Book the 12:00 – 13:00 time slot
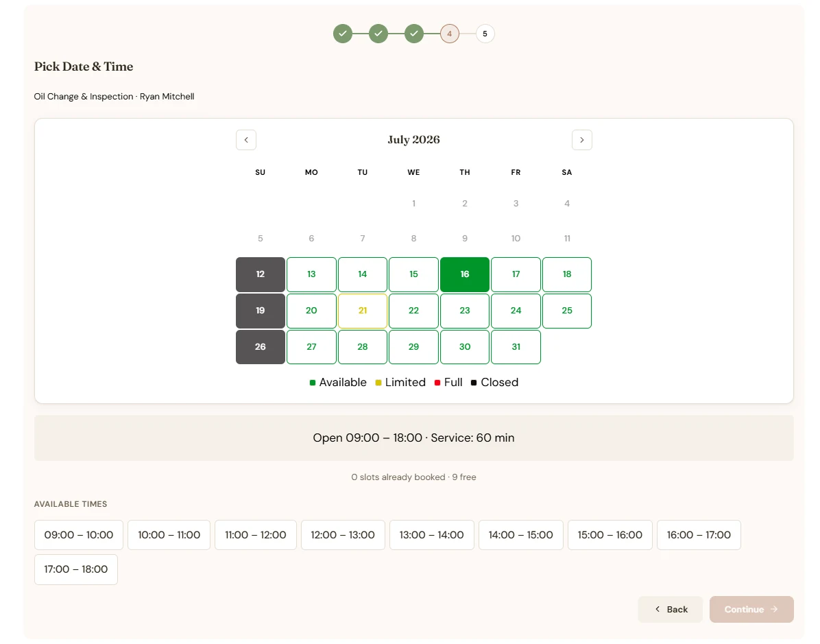 coord(343,535)
